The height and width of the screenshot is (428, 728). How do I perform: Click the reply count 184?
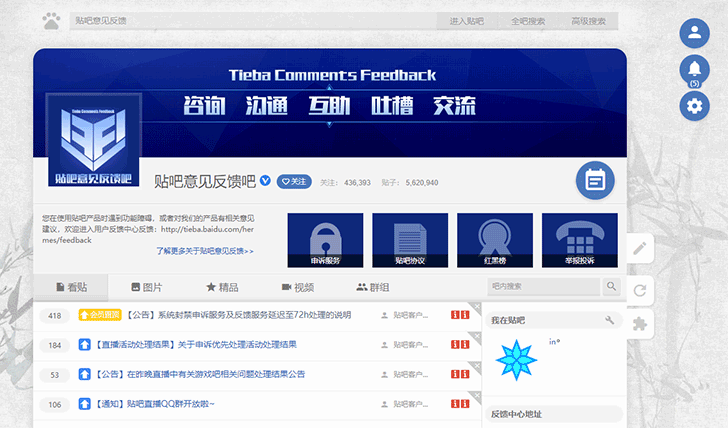click(54, 345)
